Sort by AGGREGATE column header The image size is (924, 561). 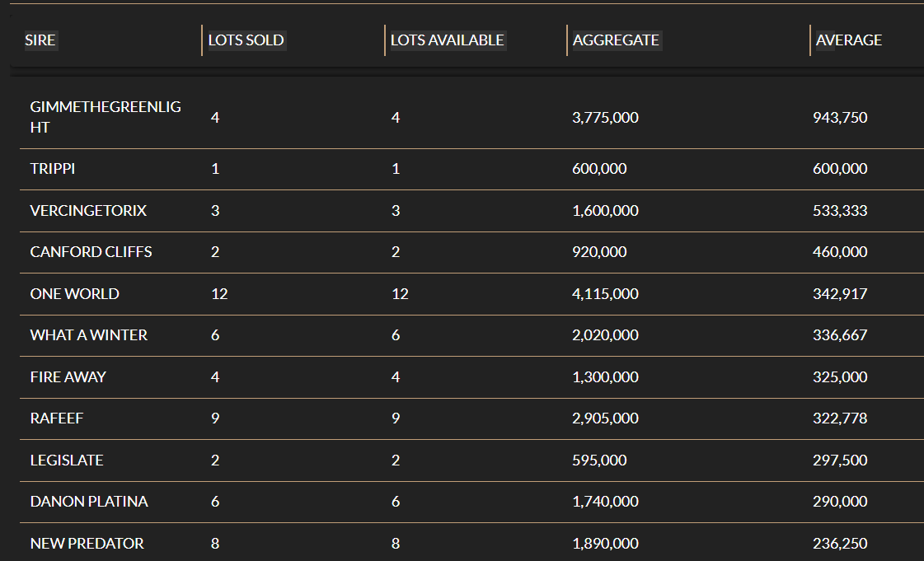click(616, 40)
